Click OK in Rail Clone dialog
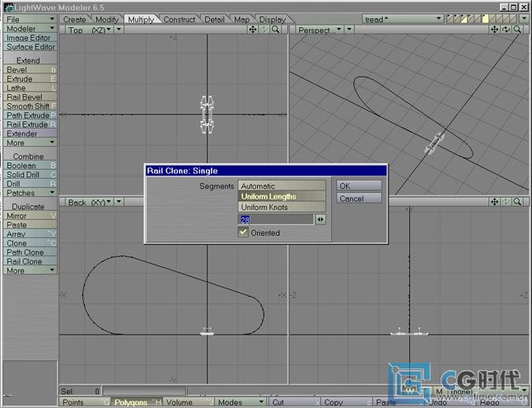This screenshot has width=532, height=408. [359, 185]
